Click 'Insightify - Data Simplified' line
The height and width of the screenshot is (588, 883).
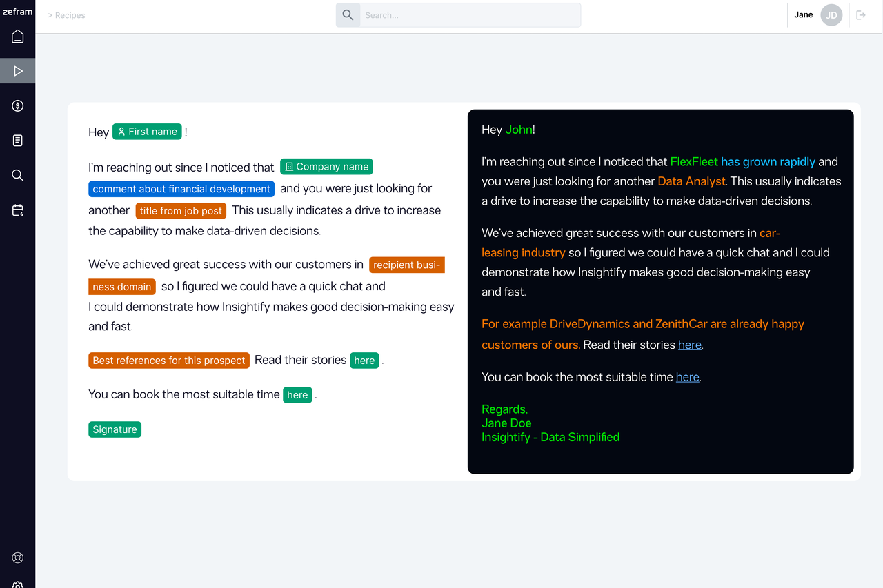pos(550,437)
